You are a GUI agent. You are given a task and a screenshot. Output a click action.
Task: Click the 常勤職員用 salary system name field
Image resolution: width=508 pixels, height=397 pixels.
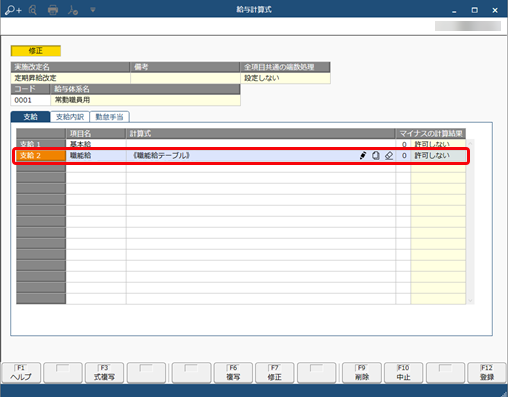(145, 100)
